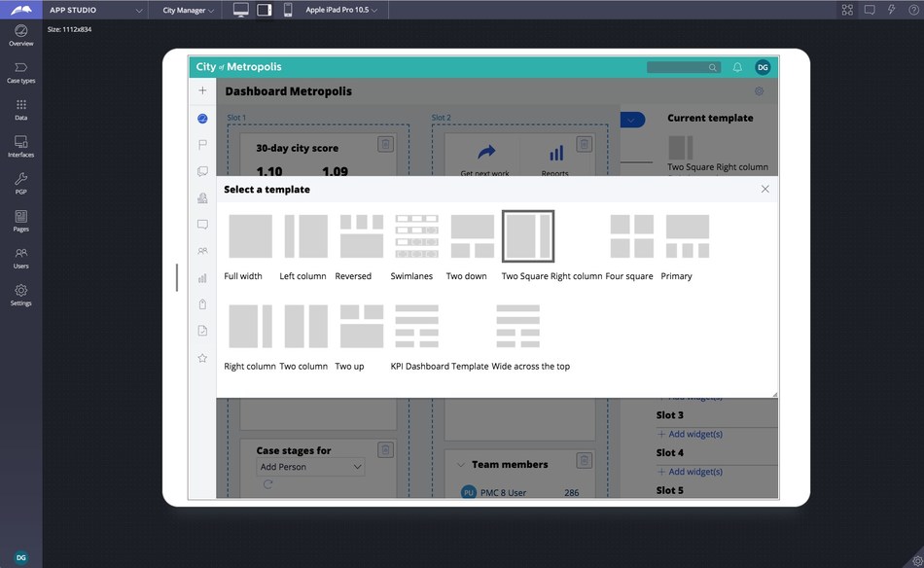924x568 pixels.
Task: Open the notifications bell in the Metropolis header
Action: coord(737,67)
